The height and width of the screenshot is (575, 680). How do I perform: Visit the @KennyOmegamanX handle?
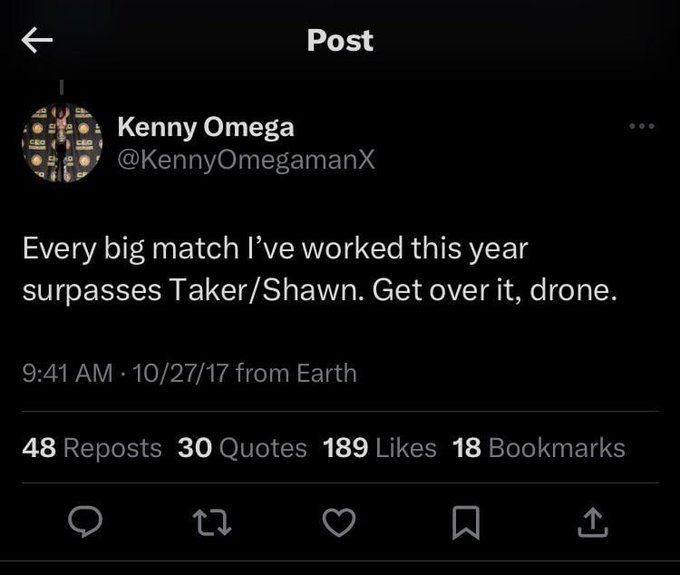[247, 160]
